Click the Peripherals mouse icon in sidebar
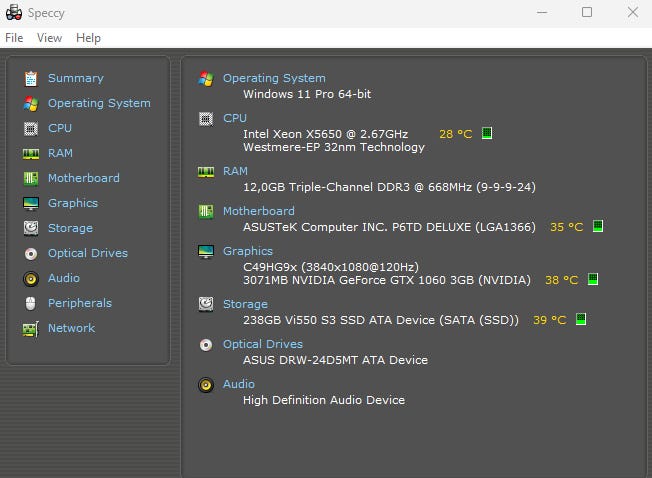Image resolution: width=652 pixels, height=478 pixels. 30,303
